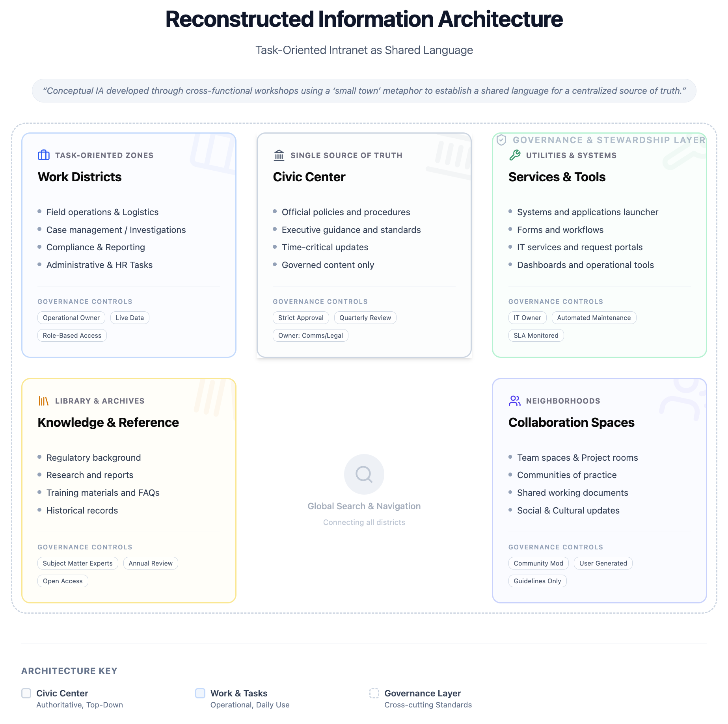This screenshot has height=724, width=728.
Task: Open Global Search via the magnifier icon
Action: tap(363, 474)
